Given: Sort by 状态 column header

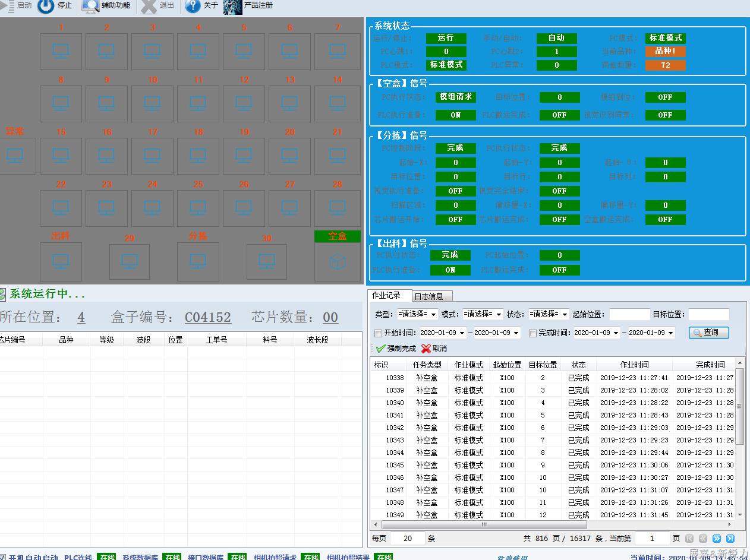Looking at the screenshot, I should pos(578,365).
